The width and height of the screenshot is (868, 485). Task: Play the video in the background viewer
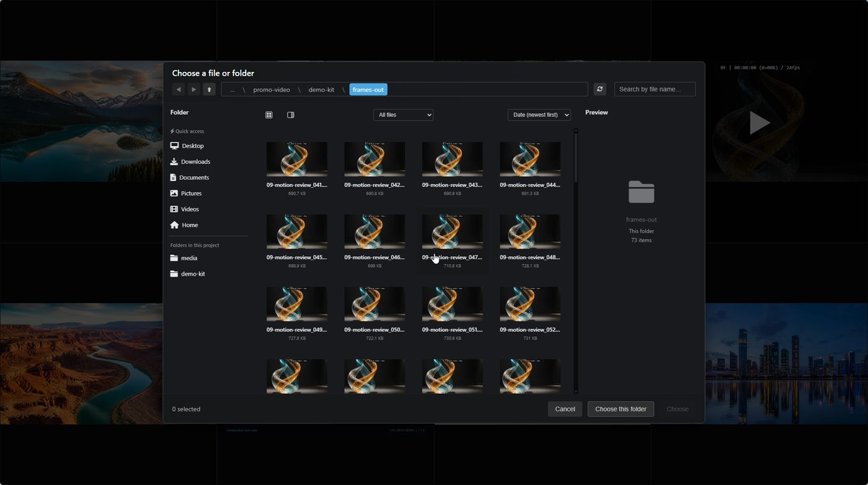759,123
